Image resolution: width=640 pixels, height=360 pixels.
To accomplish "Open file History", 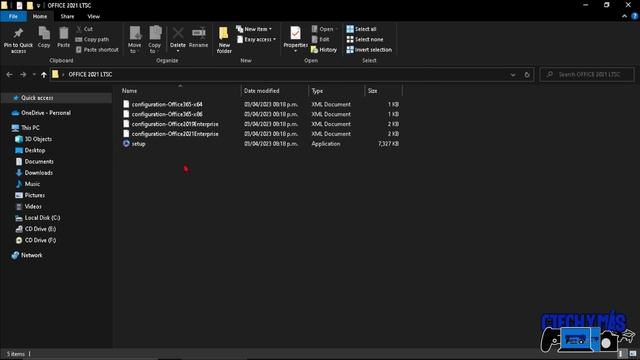I will (x=324, y=50).
